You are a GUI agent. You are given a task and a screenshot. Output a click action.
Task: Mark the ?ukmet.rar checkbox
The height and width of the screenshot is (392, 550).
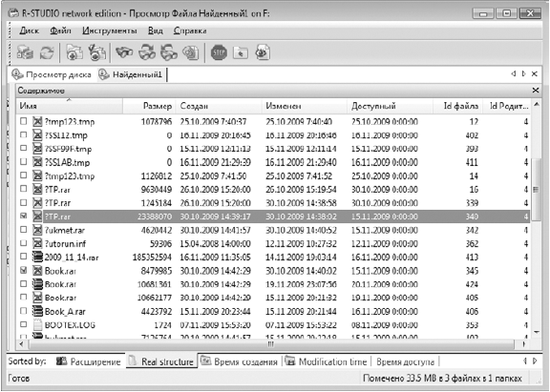pyautogui.click(x=23, y=230)
